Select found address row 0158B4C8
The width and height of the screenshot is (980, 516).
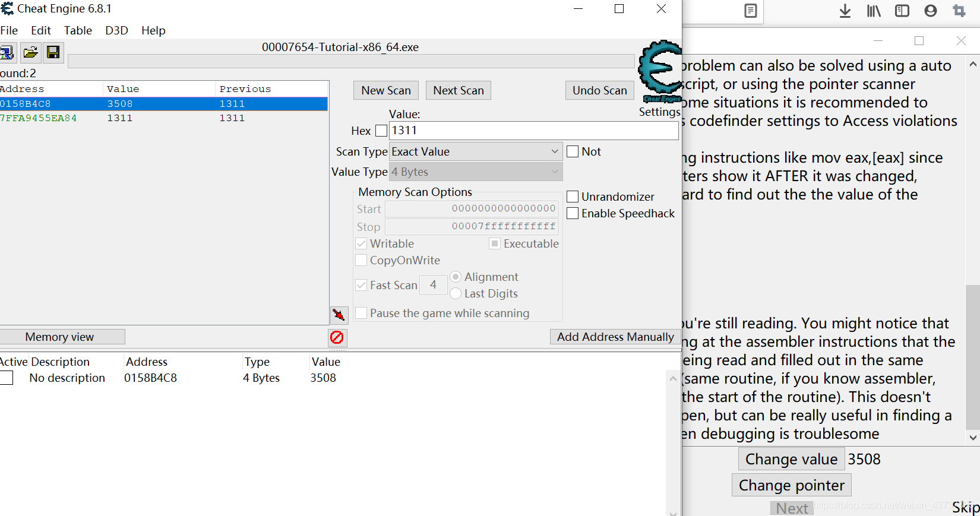pos(163,104)
